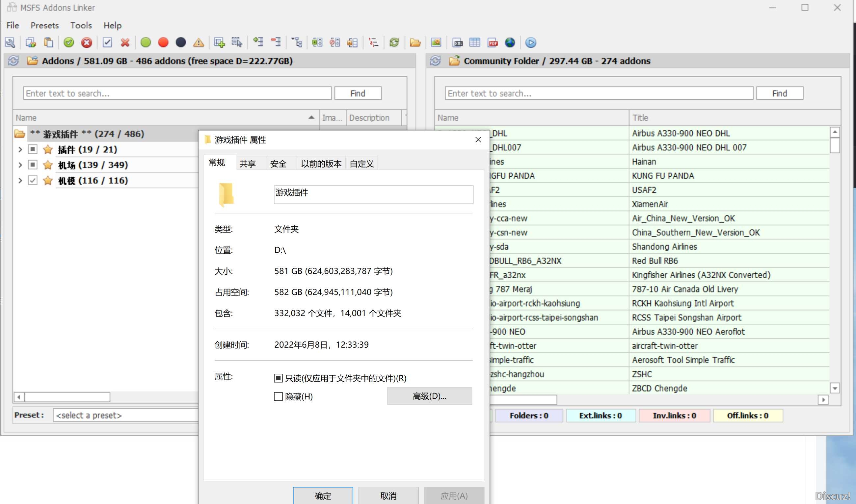Click the copy items toolbar icon
856x504 pixels.
pos(31,42)
